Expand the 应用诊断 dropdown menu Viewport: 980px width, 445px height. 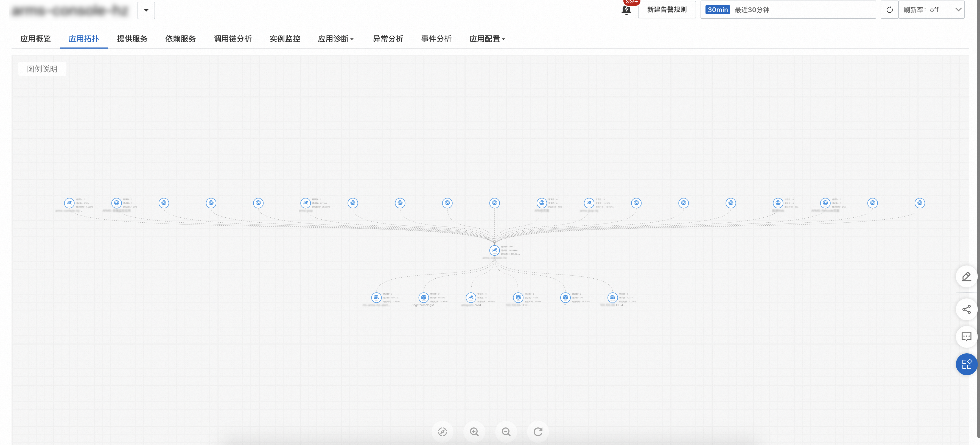pyautogui.click(x=335, y=39)
